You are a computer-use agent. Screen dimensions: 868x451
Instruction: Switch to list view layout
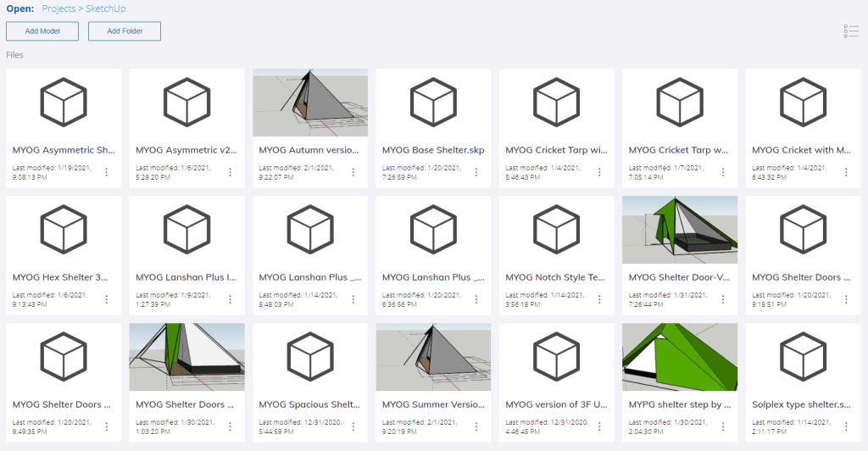click(851, 31)
